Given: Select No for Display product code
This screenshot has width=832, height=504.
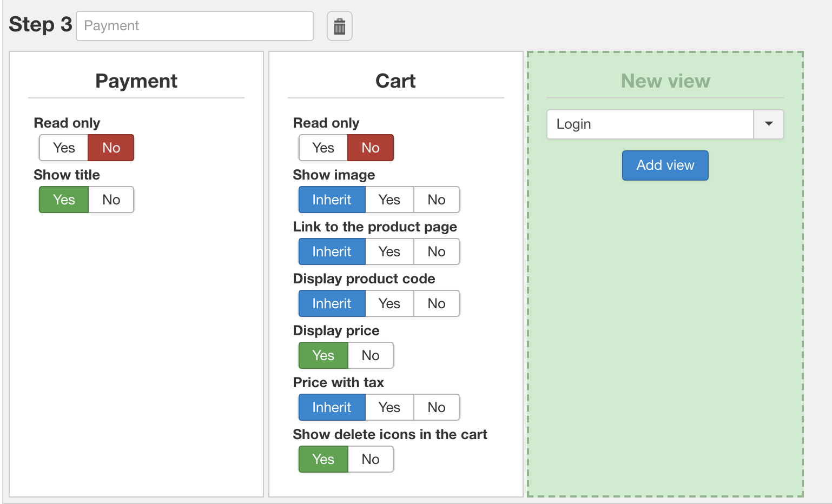Looking at the screenshot, I should pos(436,303).
